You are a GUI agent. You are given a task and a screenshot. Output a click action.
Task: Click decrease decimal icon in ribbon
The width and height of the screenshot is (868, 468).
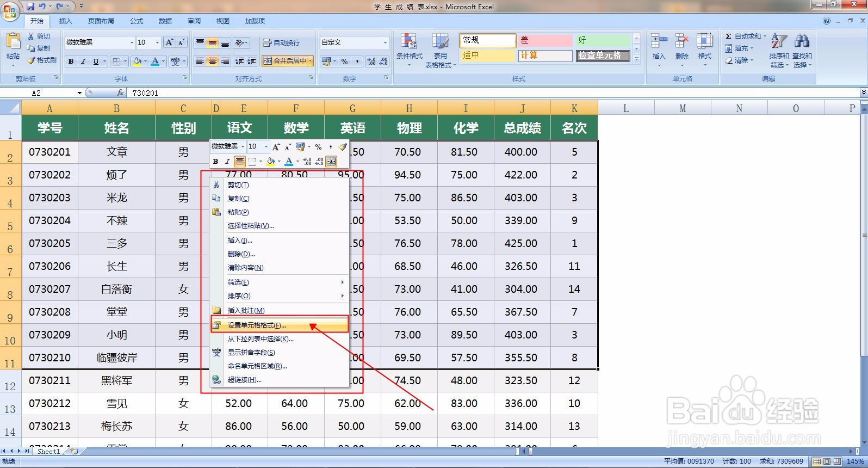click(383, 61)
